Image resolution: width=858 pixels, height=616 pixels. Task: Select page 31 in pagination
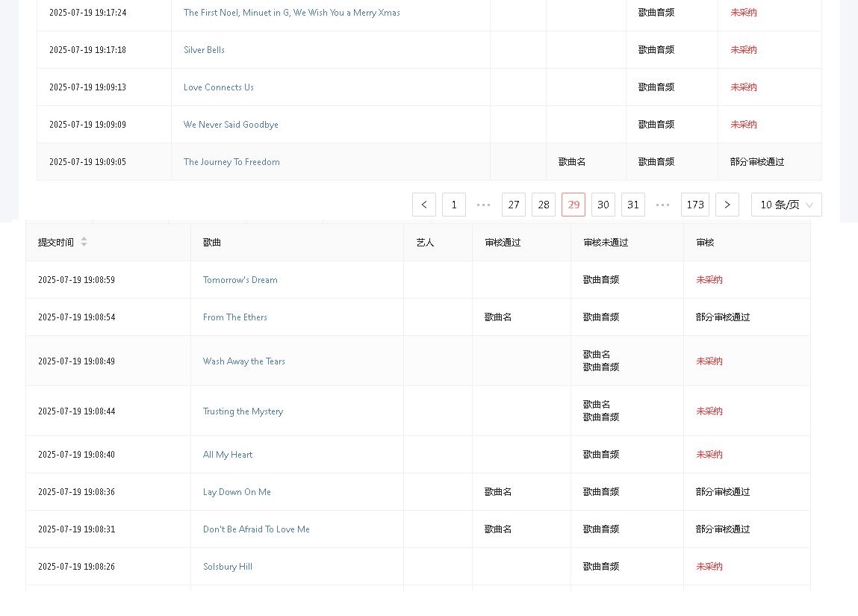coord(633,205)
